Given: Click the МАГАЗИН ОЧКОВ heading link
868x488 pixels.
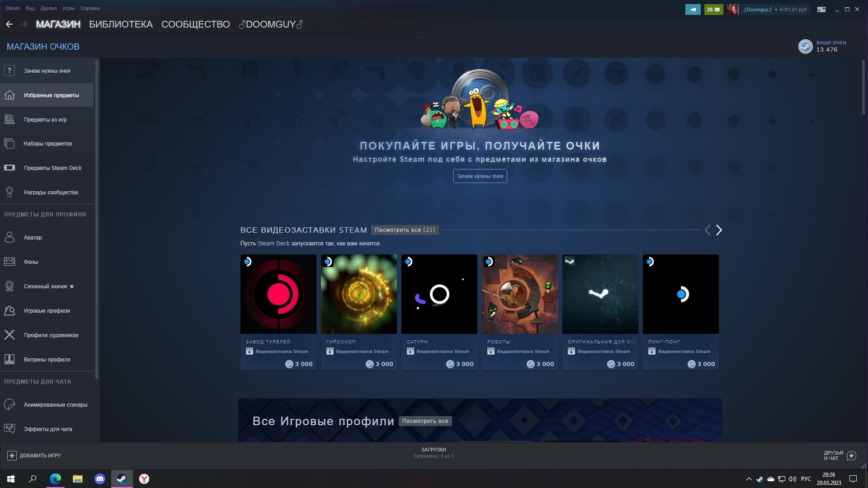Looking at the screenshot, I should click(x=43, y=47).
